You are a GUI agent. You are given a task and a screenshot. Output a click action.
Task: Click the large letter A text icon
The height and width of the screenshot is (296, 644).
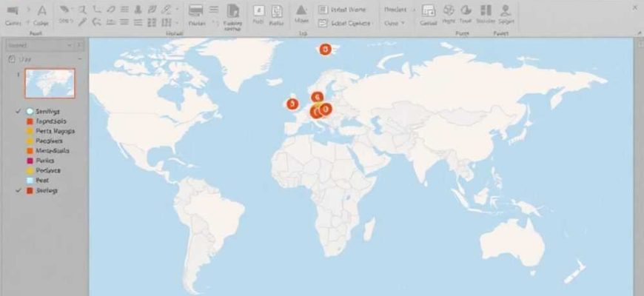pos(41,10)
